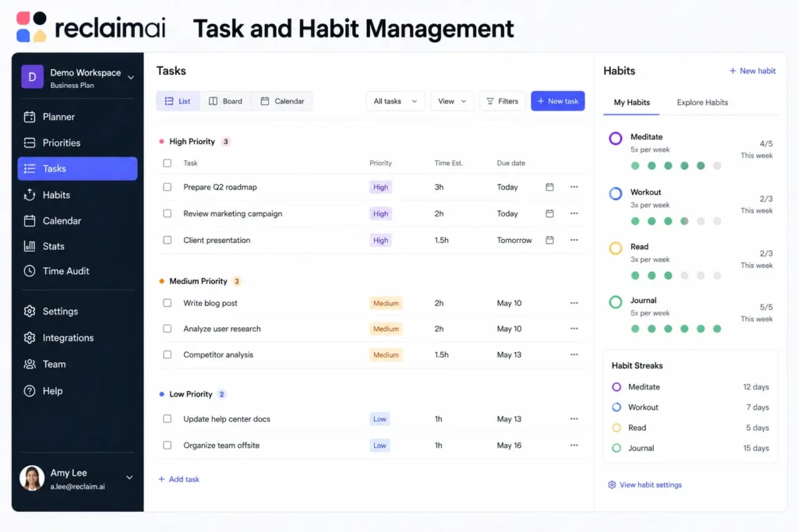Click Read's fourth unfilled progress dot

point(684,276)
